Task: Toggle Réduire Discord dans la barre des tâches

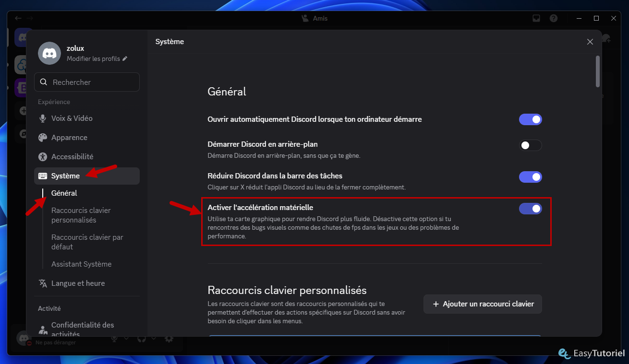Action: pos(531,177)
